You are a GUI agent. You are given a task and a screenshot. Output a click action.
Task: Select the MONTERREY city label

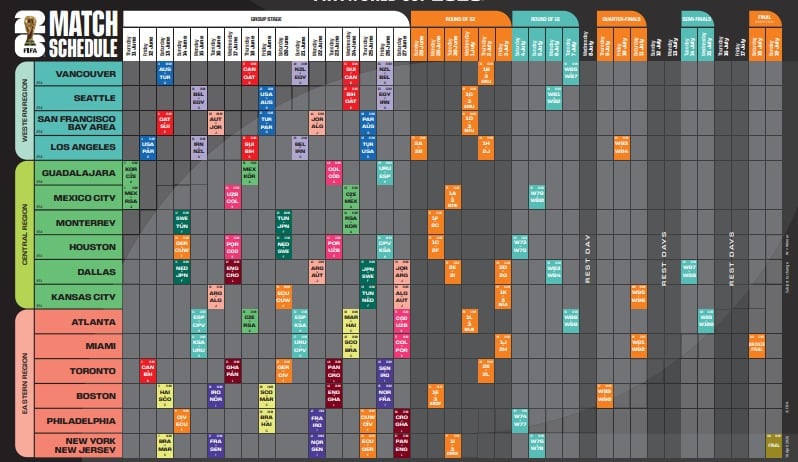(78, 223)
